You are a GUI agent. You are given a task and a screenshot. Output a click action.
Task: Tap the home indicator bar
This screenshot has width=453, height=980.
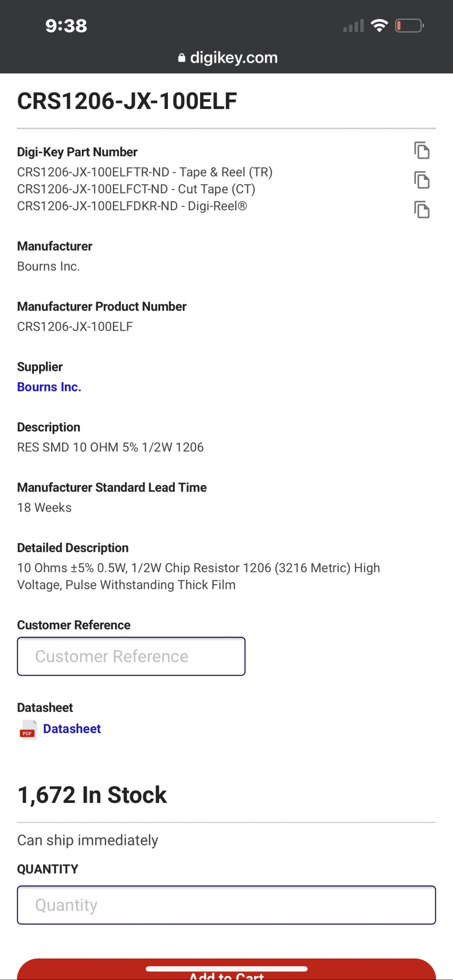(226, 969)
